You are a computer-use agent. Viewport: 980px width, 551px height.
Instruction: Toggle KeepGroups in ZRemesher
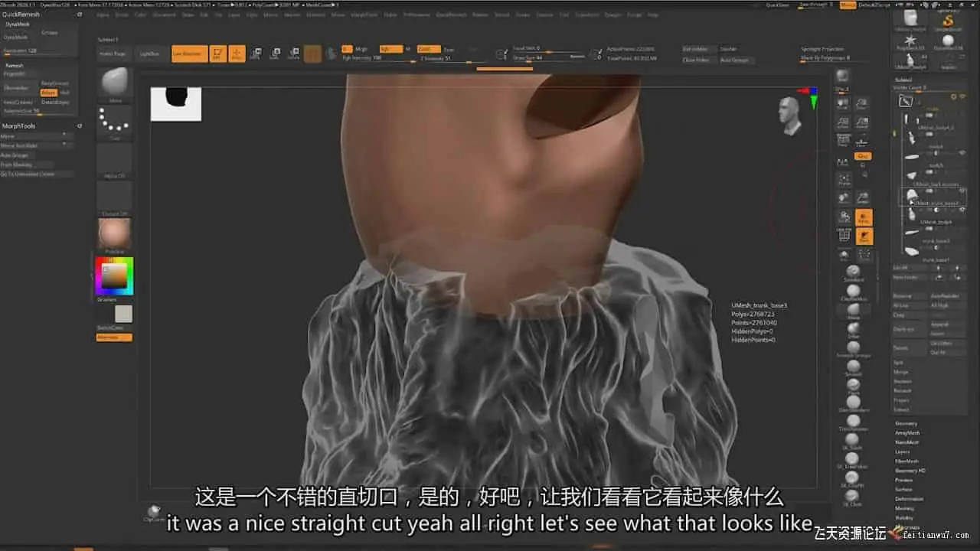(54, 83)
